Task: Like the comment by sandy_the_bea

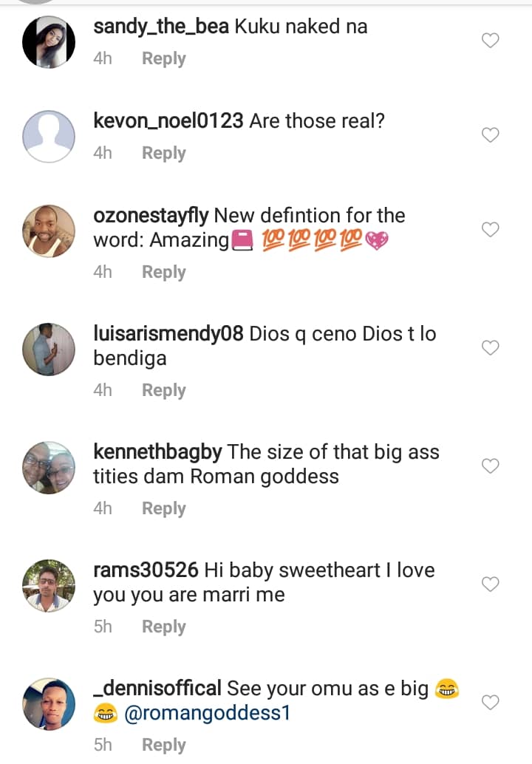Action: [490, 41]
